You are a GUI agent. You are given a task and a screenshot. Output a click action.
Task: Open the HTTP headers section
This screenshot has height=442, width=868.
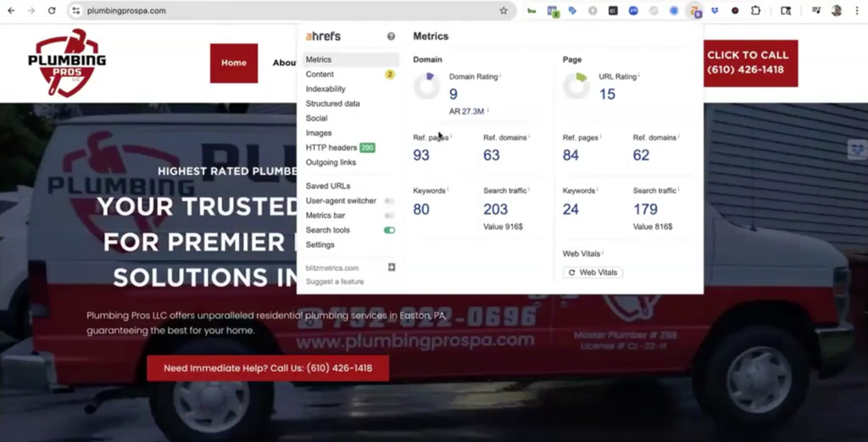tap(331, 147)
